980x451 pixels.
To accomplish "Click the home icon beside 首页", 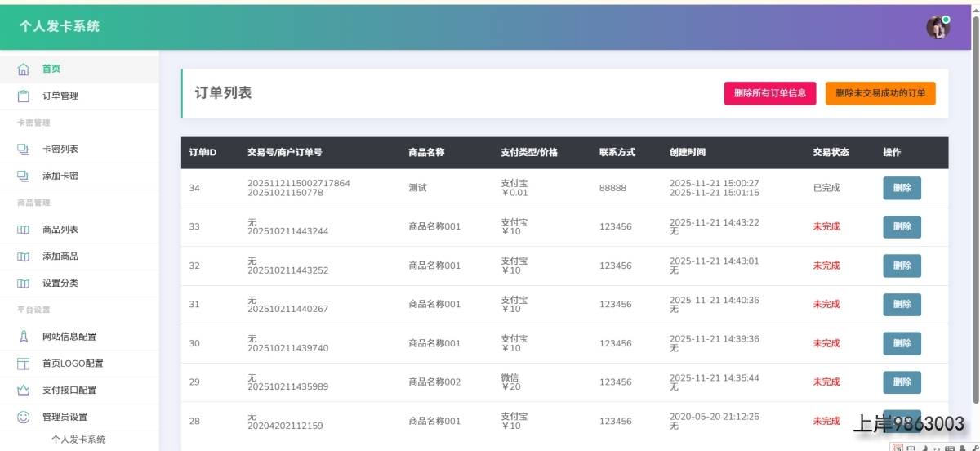I will pos(24,69).
